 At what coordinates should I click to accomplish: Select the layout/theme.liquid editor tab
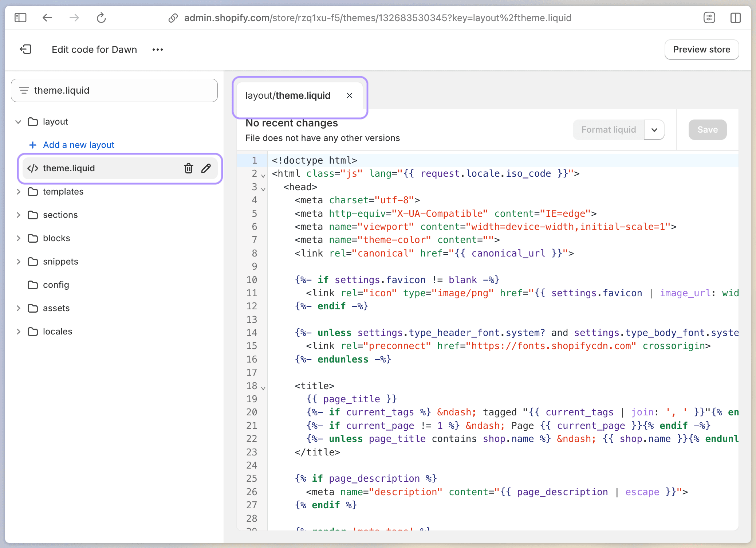pos(288,95)
